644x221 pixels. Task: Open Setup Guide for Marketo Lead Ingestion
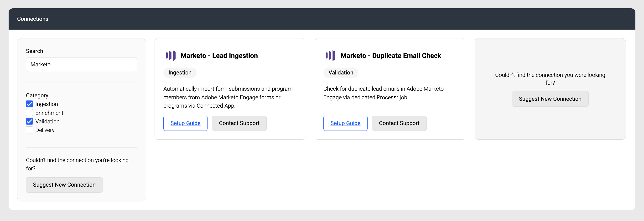click(185, 123)
